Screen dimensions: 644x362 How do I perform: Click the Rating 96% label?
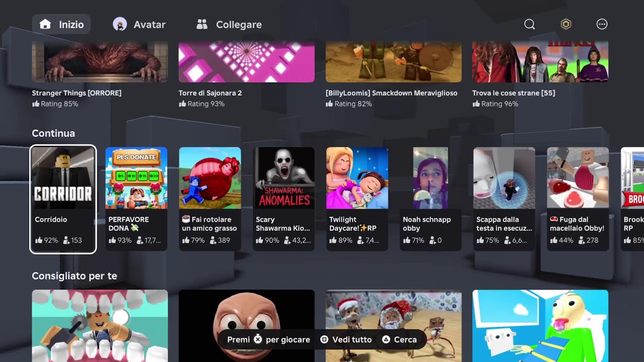pos(495,104)
